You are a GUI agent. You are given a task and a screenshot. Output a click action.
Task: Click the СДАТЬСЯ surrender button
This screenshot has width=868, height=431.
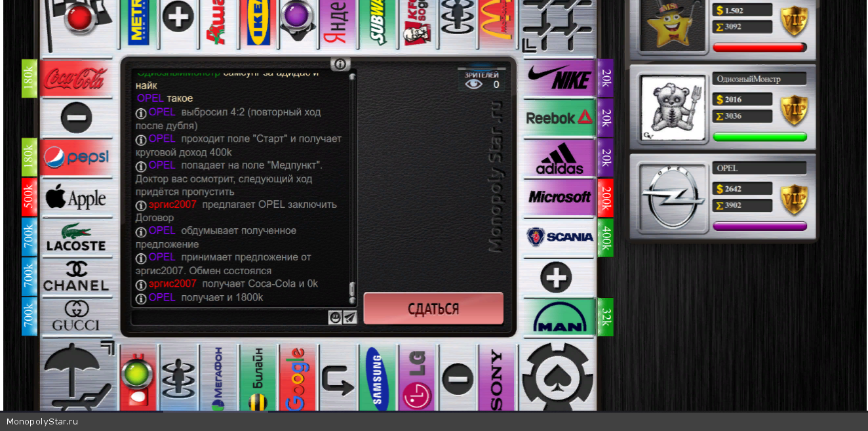[433, 308]
